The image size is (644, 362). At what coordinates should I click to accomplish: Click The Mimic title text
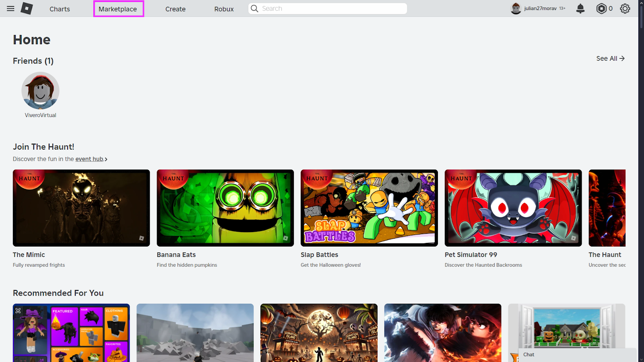pyautogui.click(x=29, y=255)
